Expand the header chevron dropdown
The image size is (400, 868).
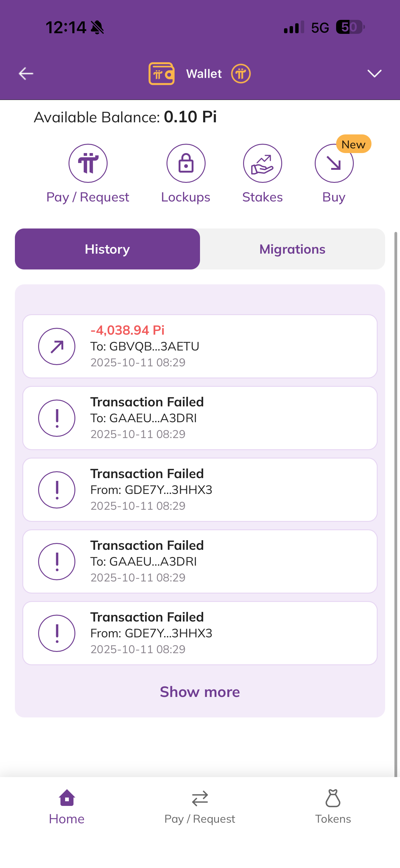coord(374,74)
